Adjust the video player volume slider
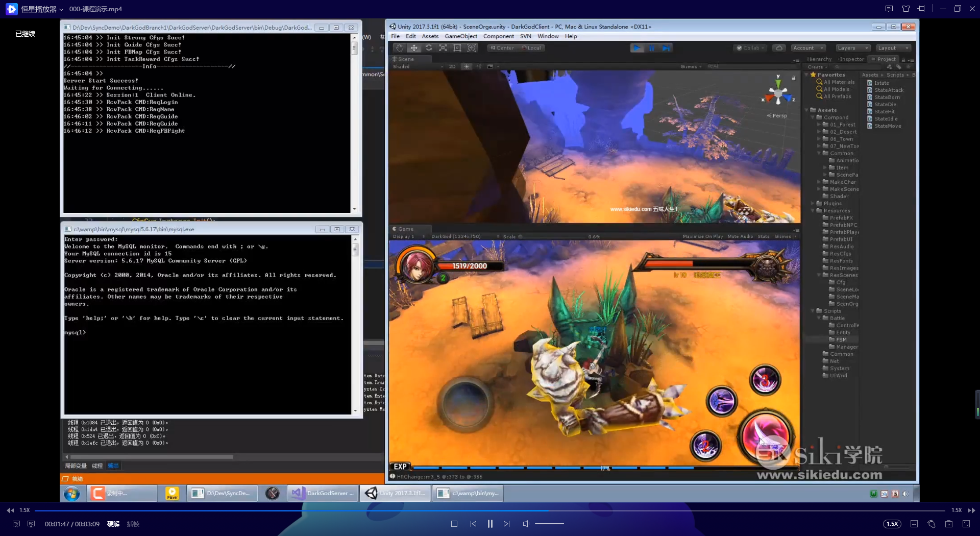The width and height of the screenshot is (980, 536). (549, 524)
